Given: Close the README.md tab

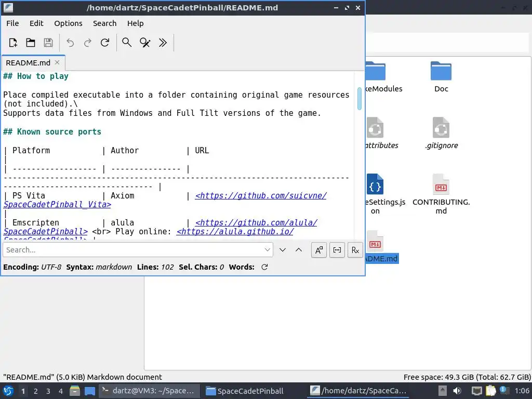Looking at the screenshot, I should coord(57,62).
